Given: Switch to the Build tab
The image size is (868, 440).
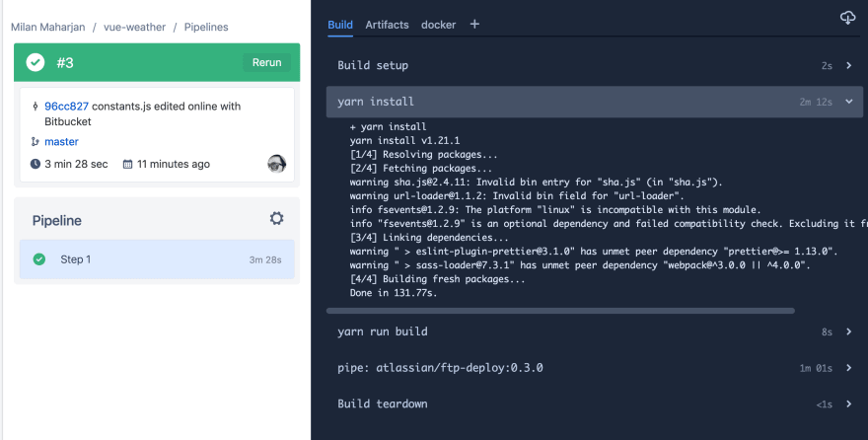Looking at the screenshot, I should coord(340,25).
